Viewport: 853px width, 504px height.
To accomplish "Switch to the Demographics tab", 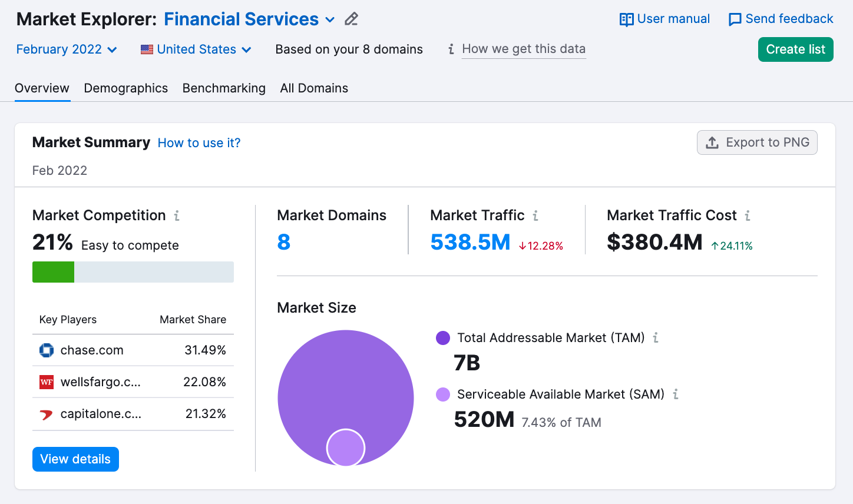I will [x=125, y=88].
